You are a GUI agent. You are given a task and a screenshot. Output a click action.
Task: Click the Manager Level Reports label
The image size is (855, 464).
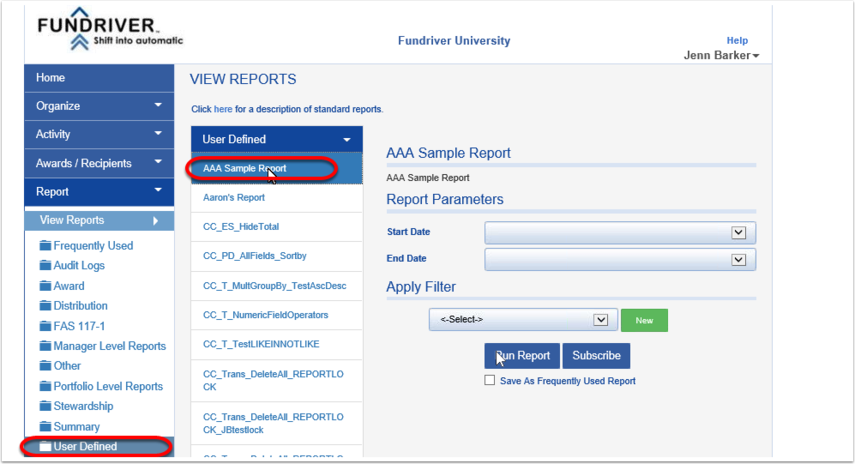pos(110,346)
